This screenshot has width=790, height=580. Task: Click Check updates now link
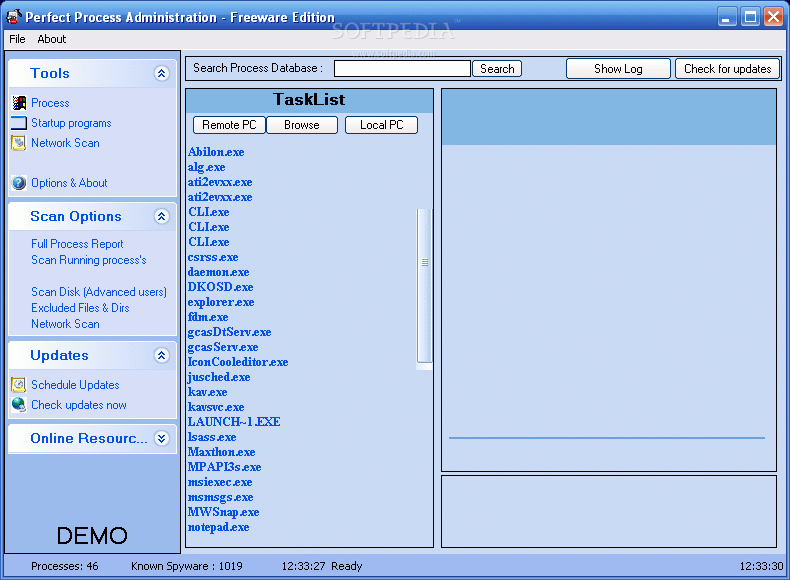pyautogui.click(x=79, y=405)
